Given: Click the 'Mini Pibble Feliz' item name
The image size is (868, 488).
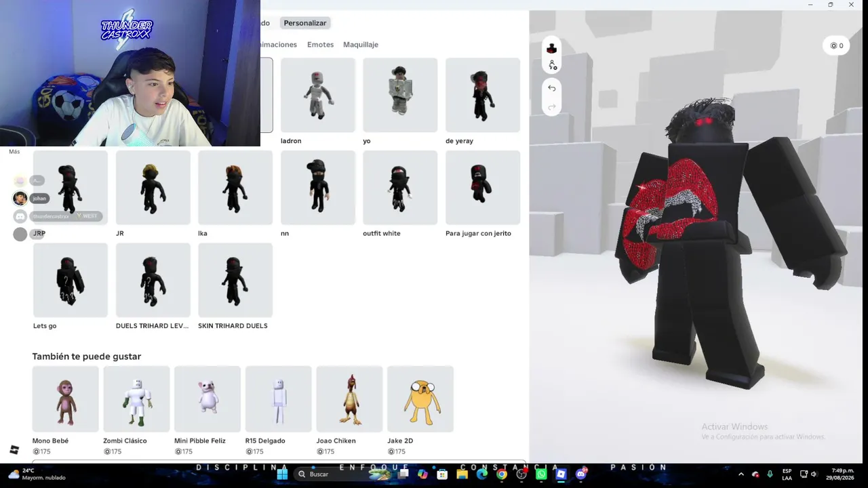Looking at the screenshot, I should (x=200, y=441).
